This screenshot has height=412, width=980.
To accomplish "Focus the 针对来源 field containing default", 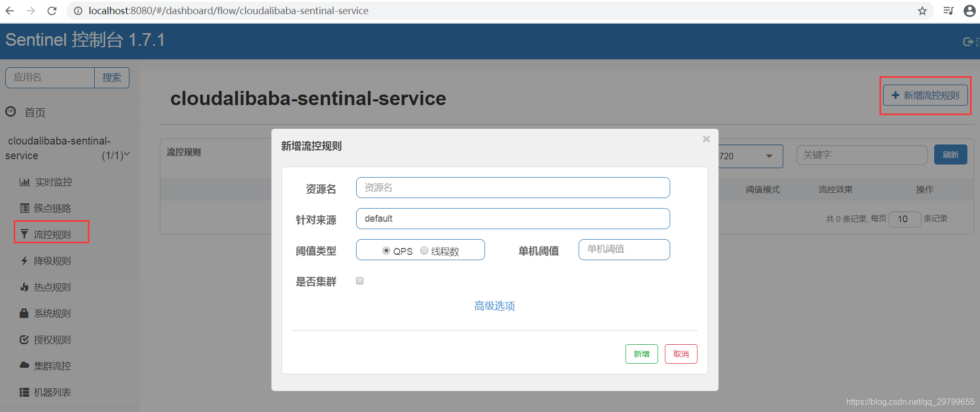I will [x=513, y=219].
